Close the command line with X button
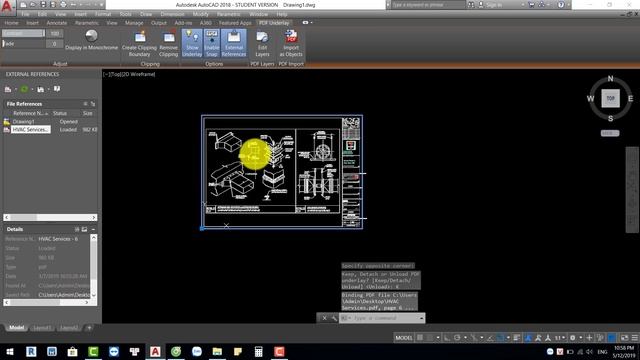The width and height of the screenshot is (640, 360). [324, 318]
